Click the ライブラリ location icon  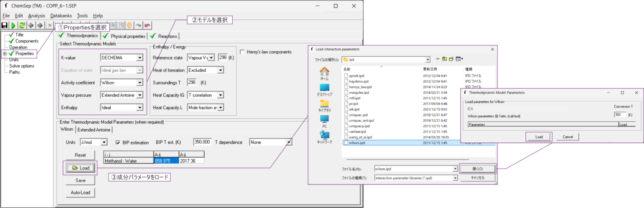[325, 106]
